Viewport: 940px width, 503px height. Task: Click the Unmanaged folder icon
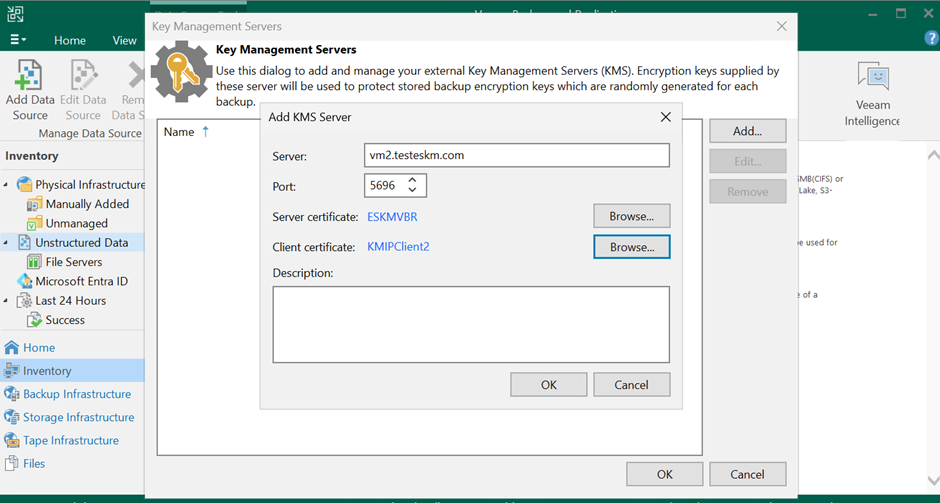35,224
